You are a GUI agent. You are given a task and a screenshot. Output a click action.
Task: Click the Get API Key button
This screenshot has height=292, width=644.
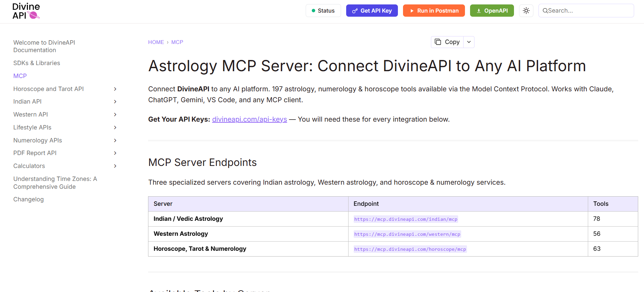(x=372, y=11)
